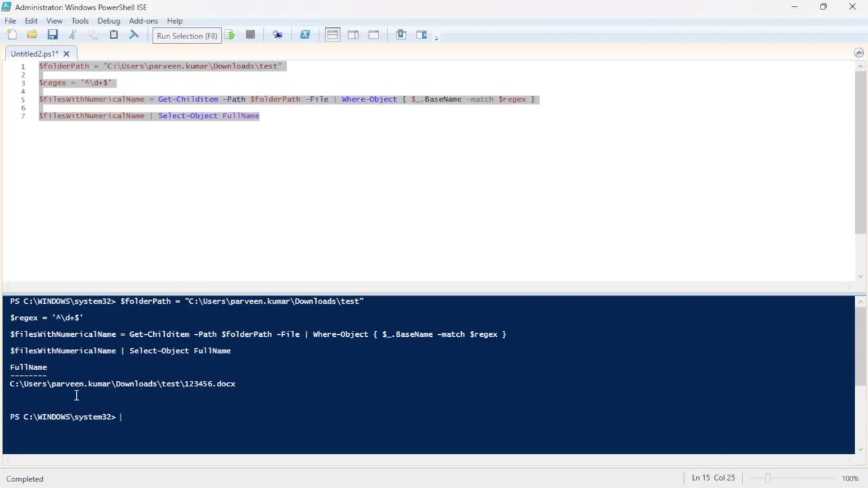Click the $folderPath line in script editor
The image size is (868, 488).
[x=160, y=66]
